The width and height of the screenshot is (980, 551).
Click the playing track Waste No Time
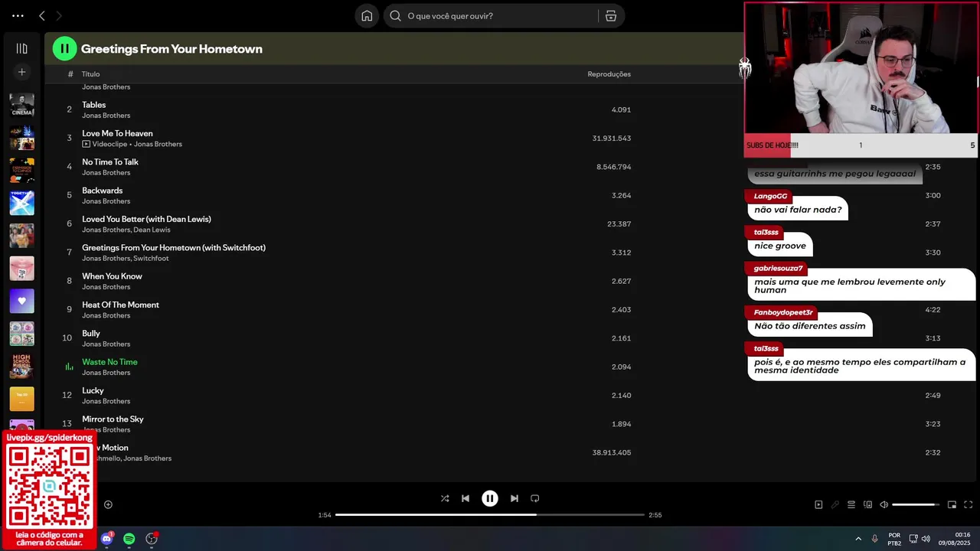109,362
